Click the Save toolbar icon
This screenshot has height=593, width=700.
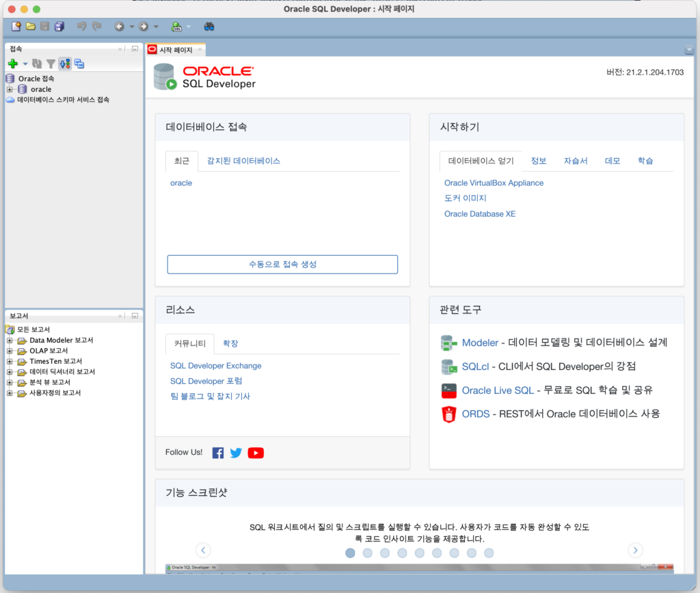[44, 27]
